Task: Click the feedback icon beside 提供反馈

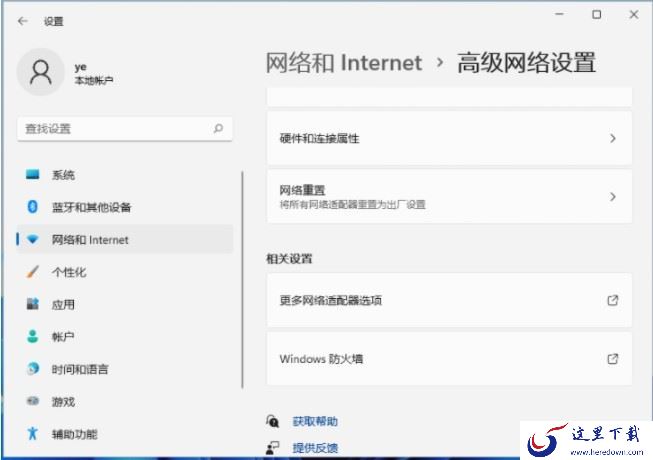Action: tap(272, 448)
